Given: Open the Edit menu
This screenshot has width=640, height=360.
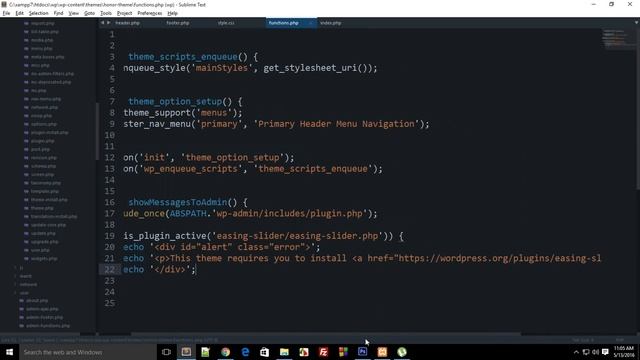Looking at the screenshot, I should click(19, 13).
